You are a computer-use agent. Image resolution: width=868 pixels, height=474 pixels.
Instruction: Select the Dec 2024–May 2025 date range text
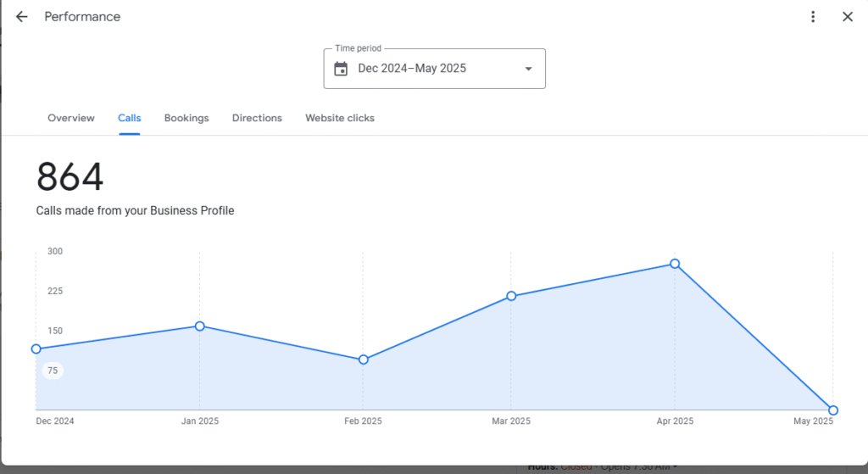(x=412, y=69)
